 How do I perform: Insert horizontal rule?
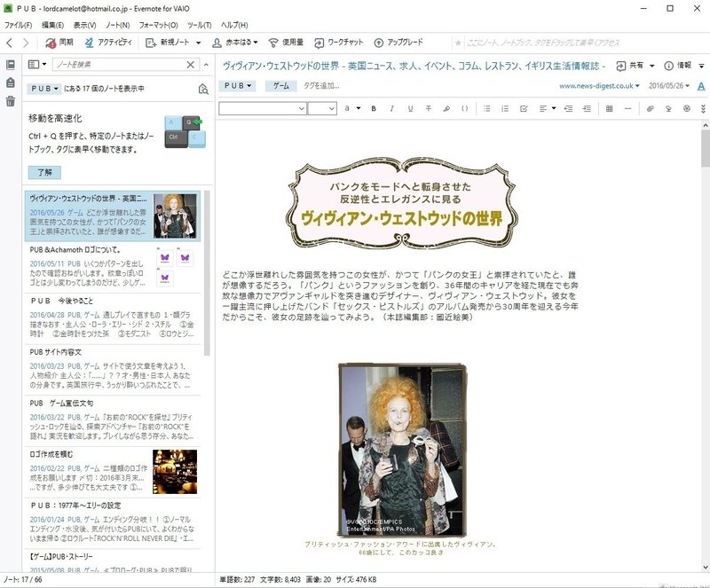627,108
